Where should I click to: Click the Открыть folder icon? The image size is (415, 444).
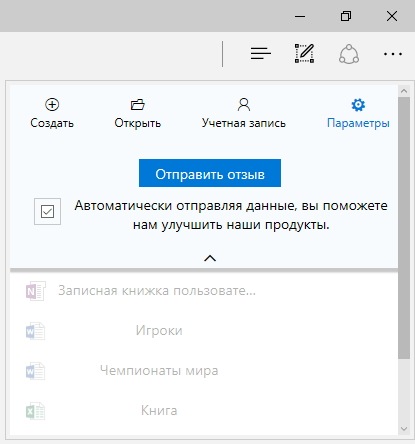pyautogui.click(x=137, y=104)
